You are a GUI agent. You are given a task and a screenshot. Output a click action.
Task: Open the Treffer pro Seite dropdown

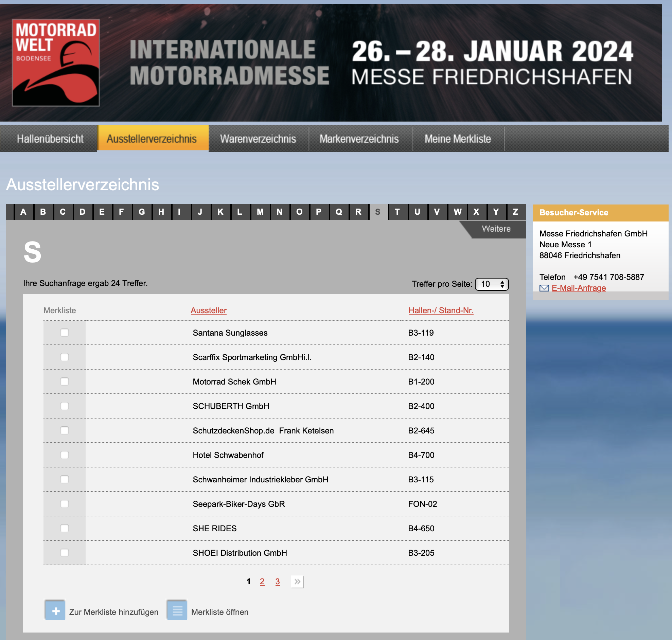pyautogui.click(x=492, y=284)
